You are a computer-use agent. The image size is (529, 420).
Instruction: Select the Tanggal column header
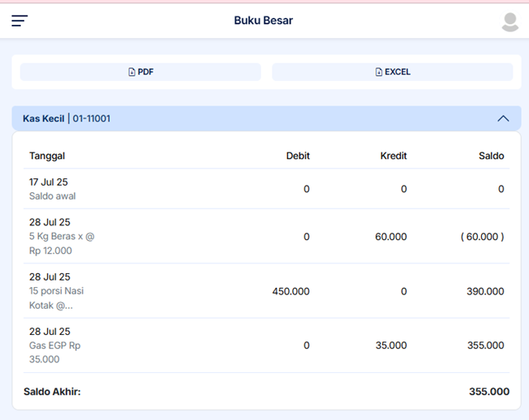(x=47, y=156)
